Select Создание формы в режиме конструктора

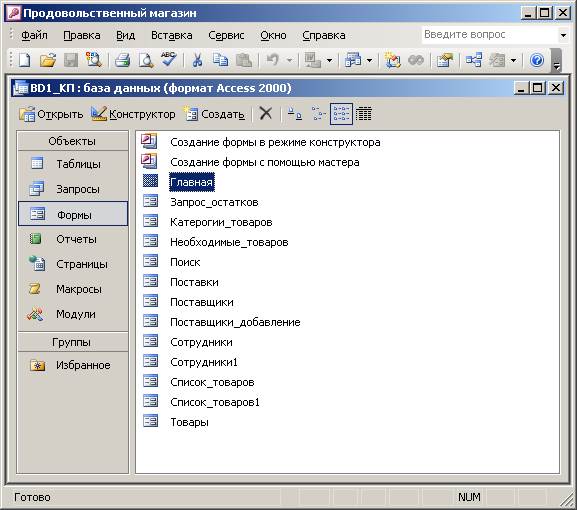click(x=275, y=142)
